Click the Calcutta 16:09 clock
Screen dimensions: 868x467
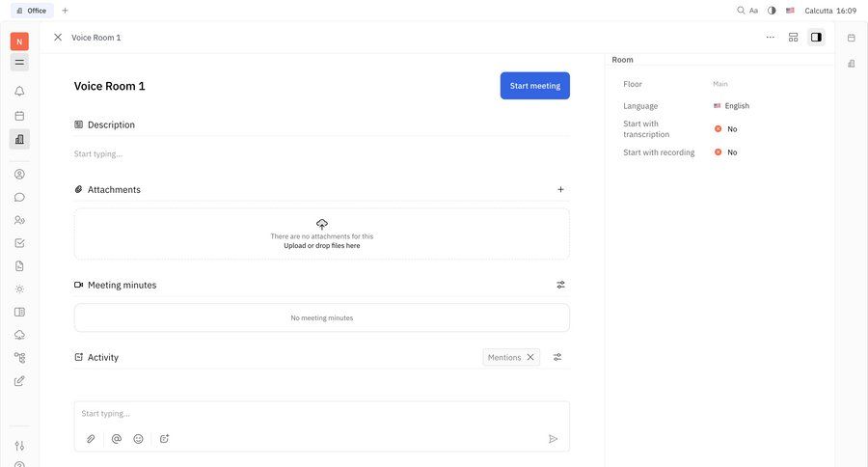point(830,11)
